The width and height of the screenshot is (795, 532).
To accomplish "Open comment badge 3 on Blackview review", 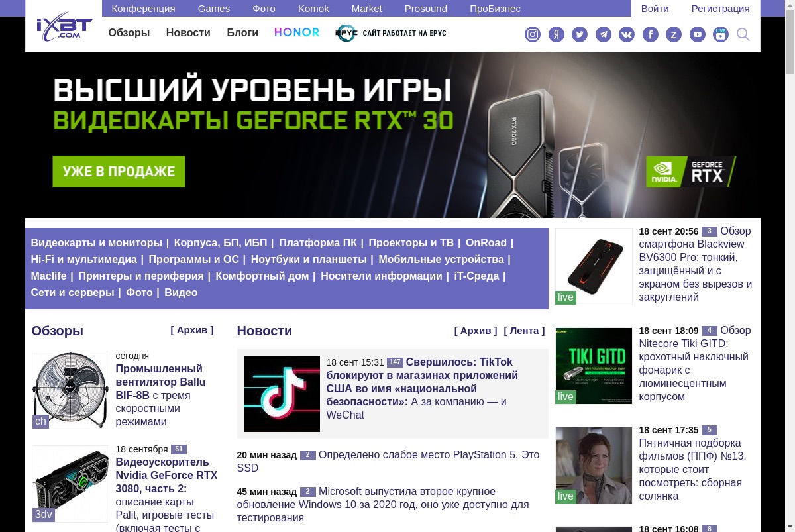I will pos(710,231).
